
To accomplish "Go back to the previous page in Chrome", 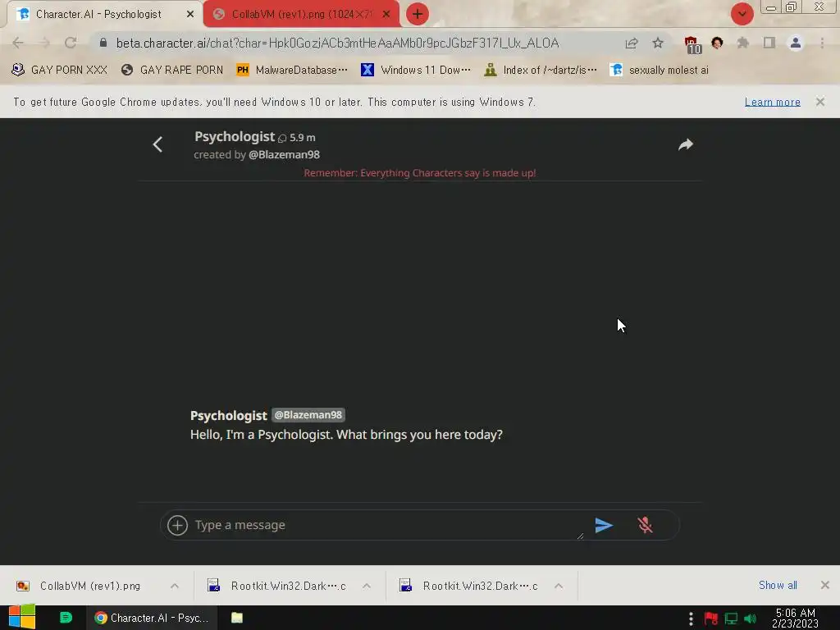I will point(18,43).
